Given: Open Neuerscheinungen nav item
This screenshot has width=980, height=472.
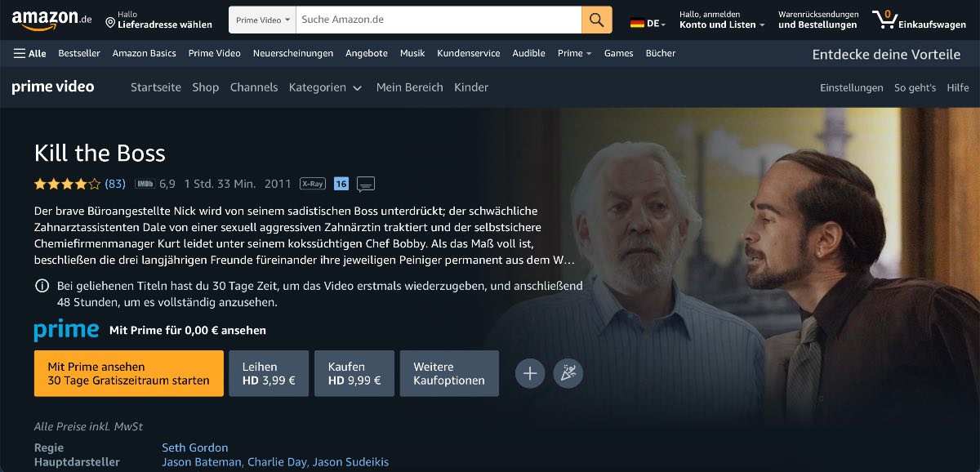Looking at the screenshot, I should click(293, 53).
